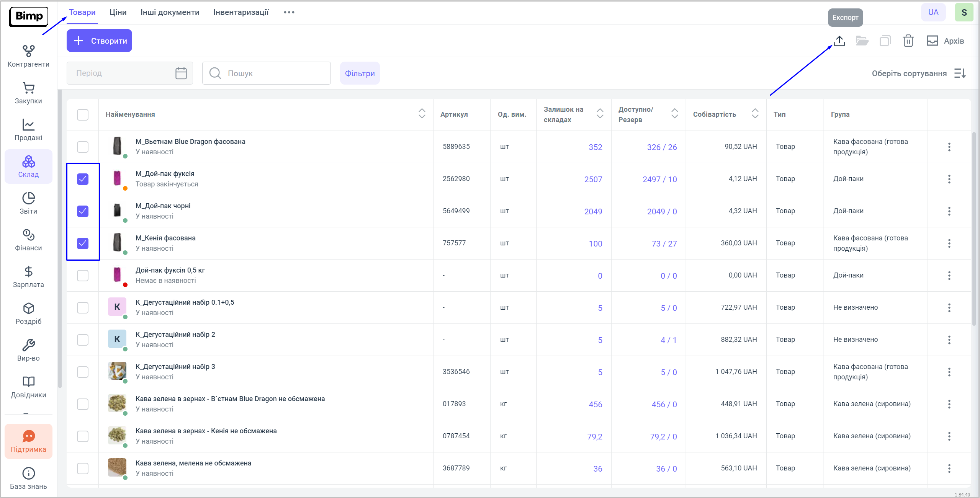Open the Контрагенти sidebar section

point(28,56)
